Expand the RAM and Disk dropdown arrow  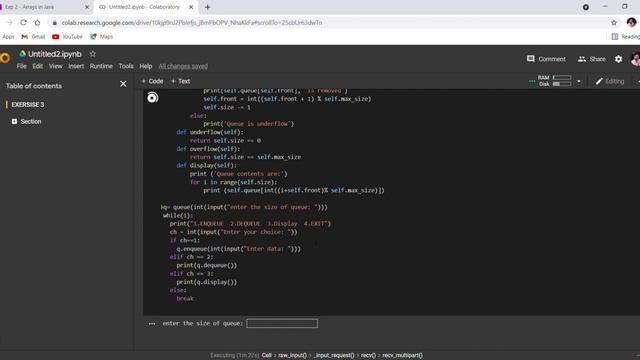(578, 81)
